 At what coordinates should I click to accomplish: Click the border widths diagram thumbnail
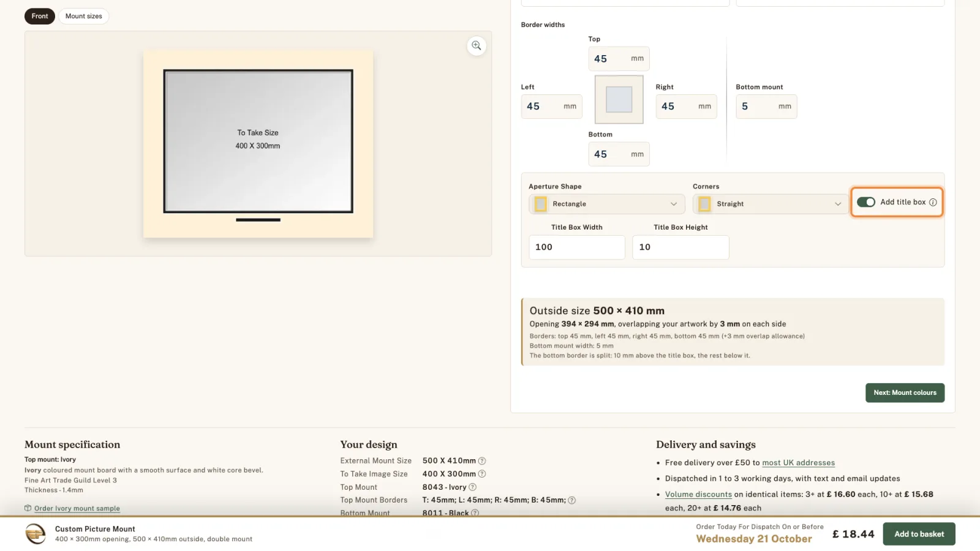(619, 99)
